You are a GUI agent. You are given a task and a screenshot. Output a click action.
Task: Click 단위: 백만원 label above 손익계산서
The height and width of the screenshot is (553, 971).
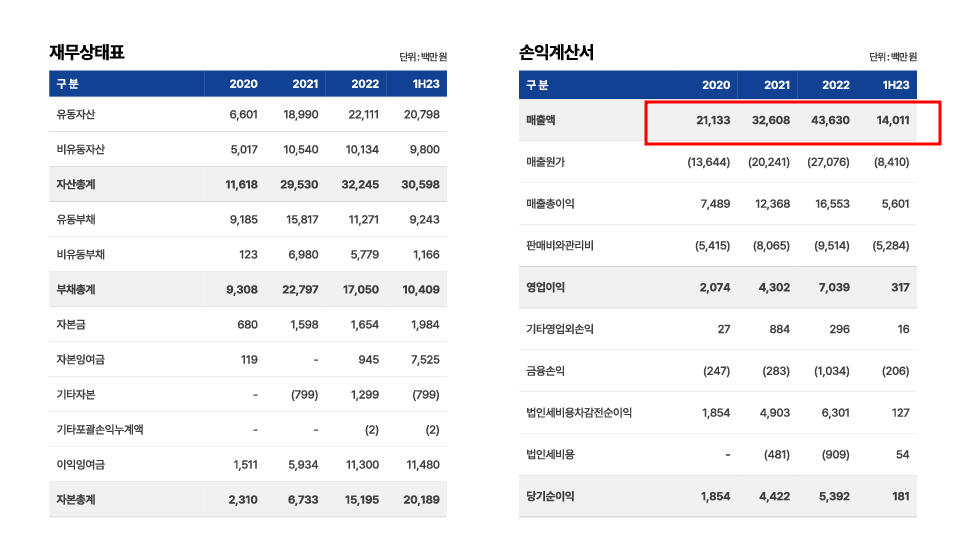pos(893,57)
